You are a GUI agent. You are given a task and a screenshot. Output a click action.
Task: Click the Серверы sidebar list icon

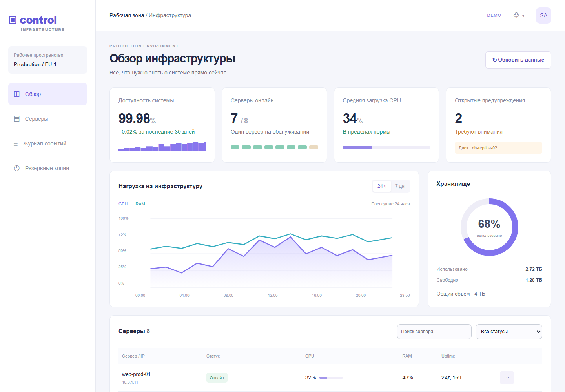(16, 119)
